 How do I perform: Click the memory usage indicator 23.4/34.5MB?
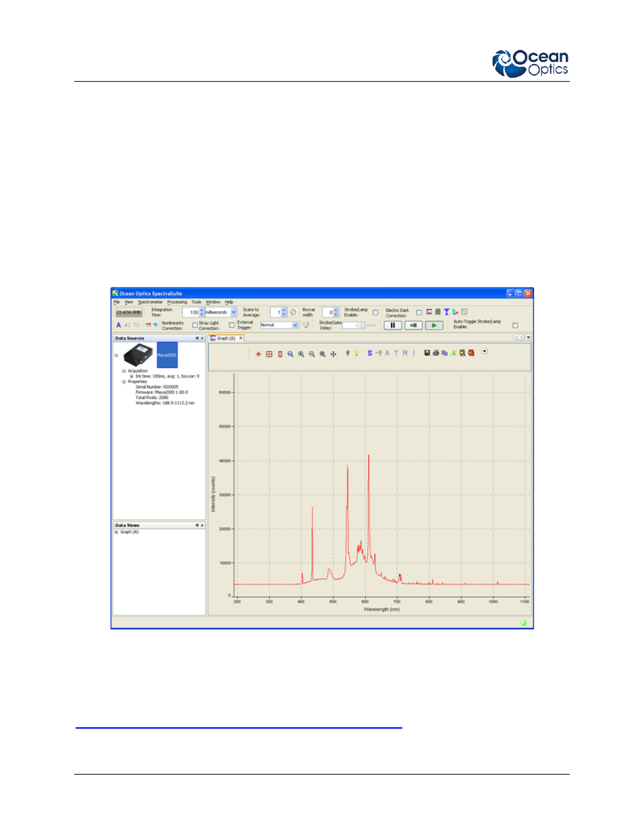(x=129, y=312)
